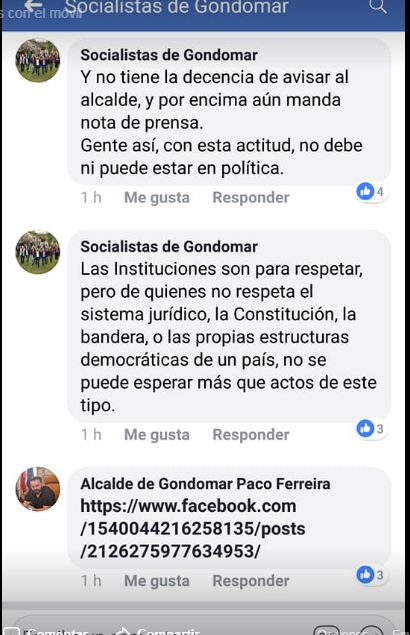View likes on Paco Ferreira's comment
410x635 pixels.
[x=370, y=575]
